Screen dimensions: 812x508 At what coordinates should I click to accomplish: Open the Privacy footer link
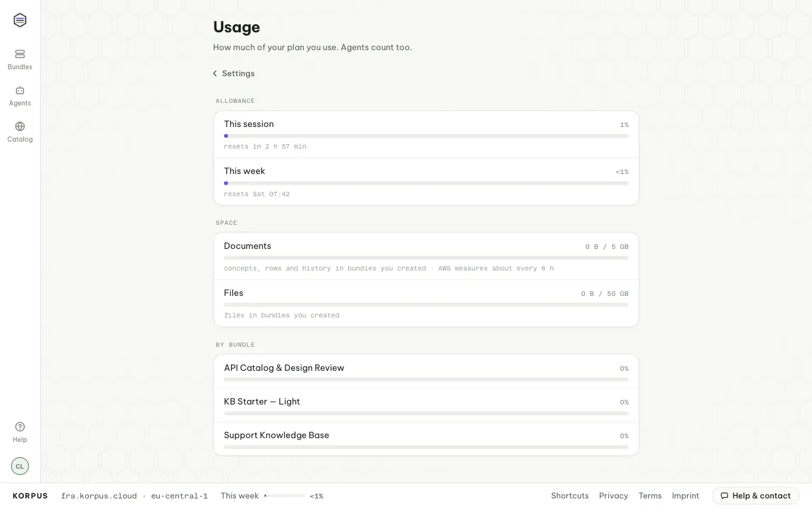[613, 496]
